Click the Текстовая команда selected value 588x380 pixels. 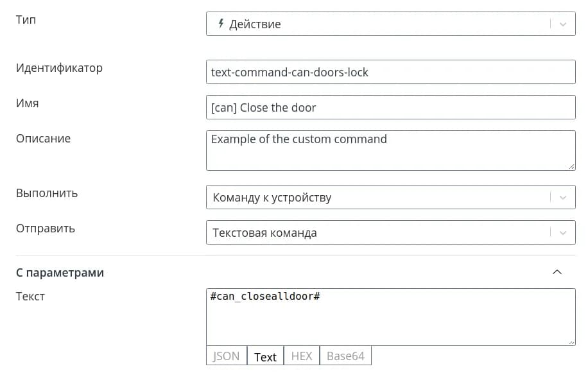(264, 233)
